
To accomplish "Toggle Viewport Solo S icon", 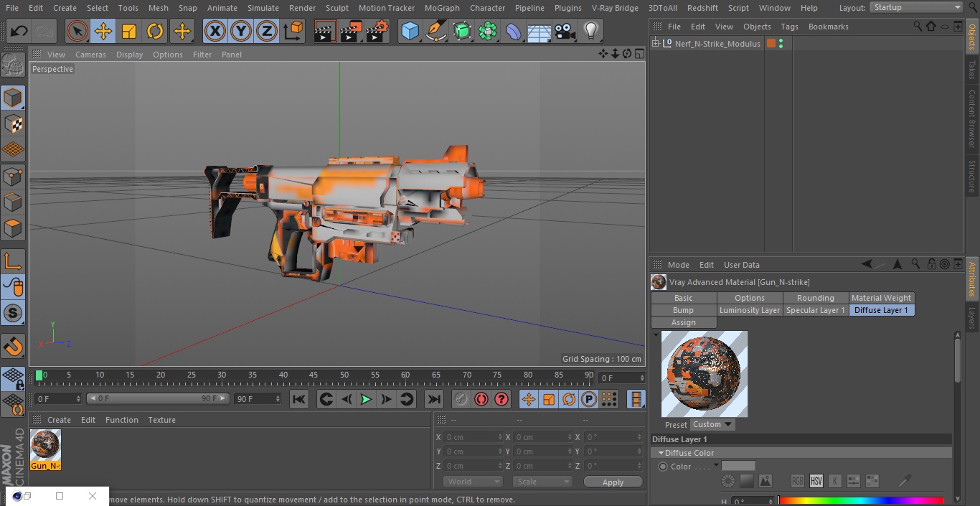I will pyautogui.click(x=13, y=313).
